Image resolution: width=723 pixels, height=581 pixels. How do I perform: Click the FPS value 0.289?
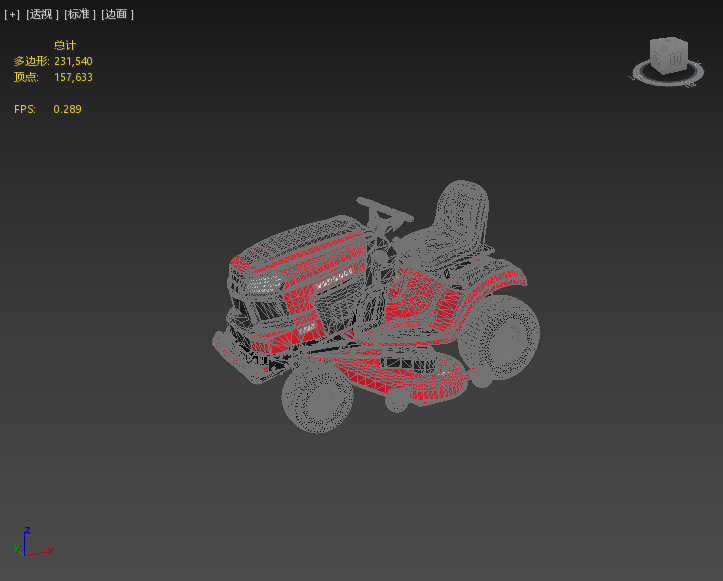click(x=67, y=109)
